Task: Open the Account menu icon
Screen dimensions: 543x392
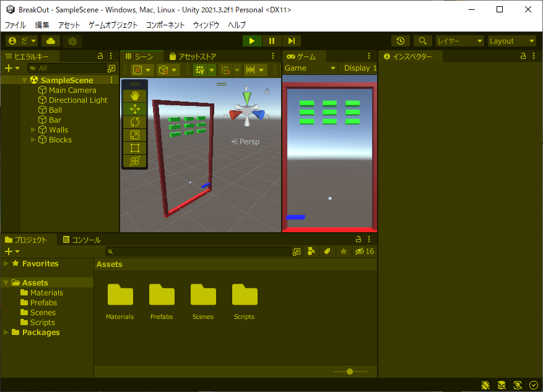Action: point(22,41)
